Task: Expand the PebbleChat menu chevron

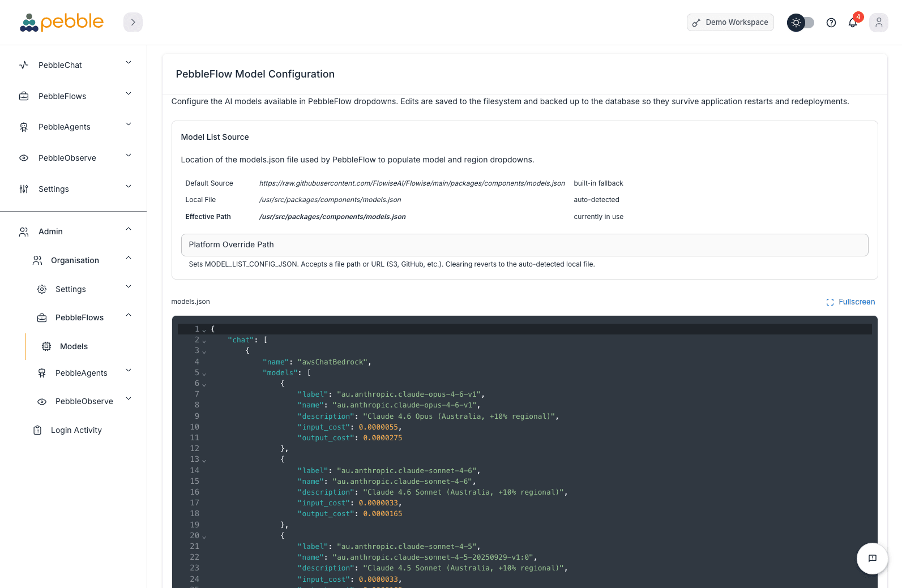Action: click(x=129, y=62)
